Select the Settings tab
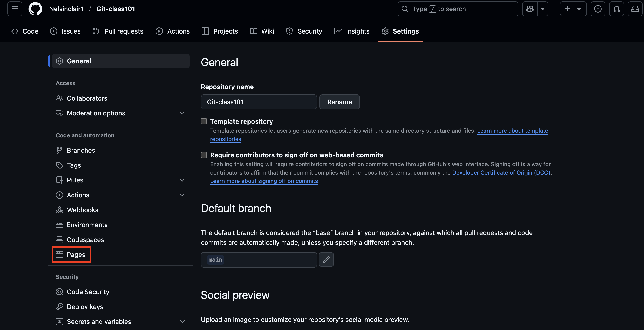 click(x=400, y=31)
